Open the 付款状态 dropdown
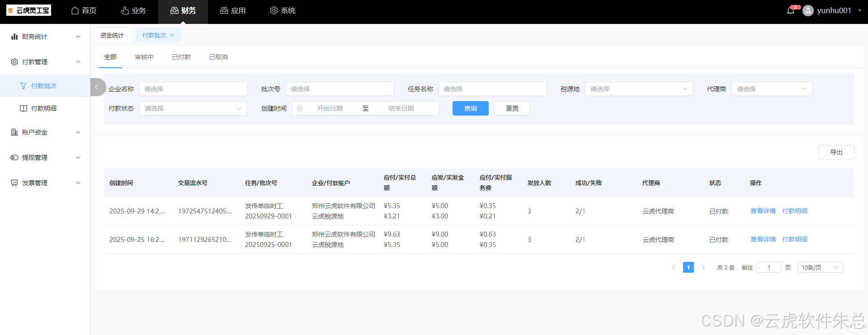868x335 pixels. [193, 108]
